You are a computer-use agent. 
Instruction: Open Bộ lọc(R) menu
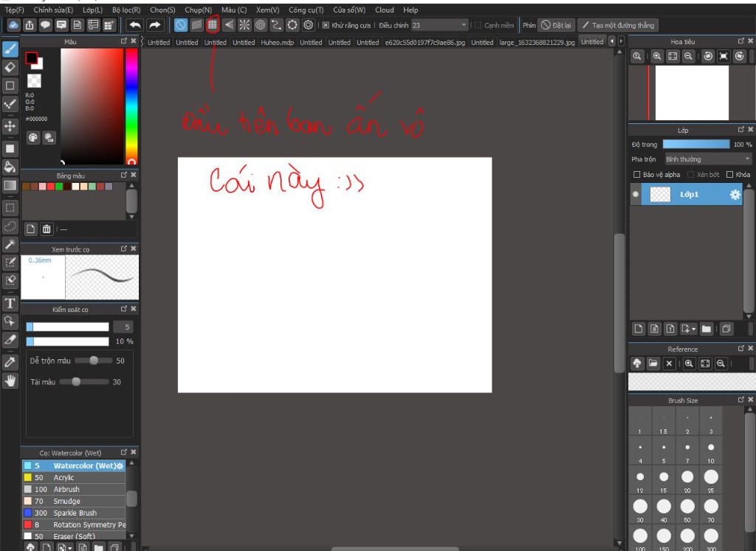pyautogui.click(x=126, y=10)
